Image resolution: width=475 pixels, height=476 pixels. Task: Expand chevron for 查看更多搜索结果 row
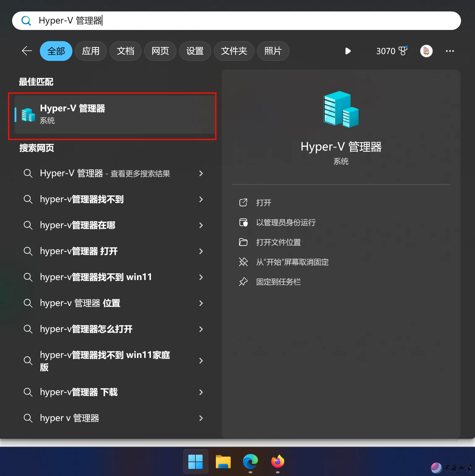coord(201,173)
